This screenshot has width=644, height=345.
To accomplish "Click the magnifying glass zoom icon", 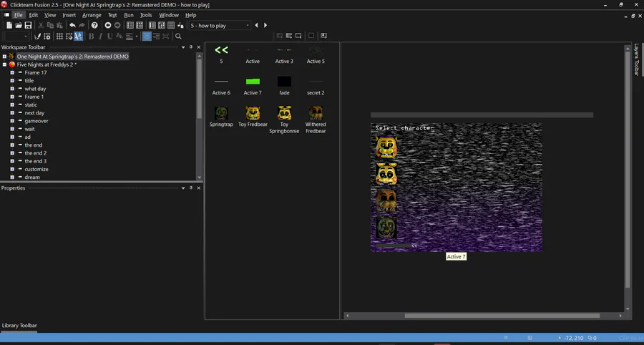I will pos(178,36).
